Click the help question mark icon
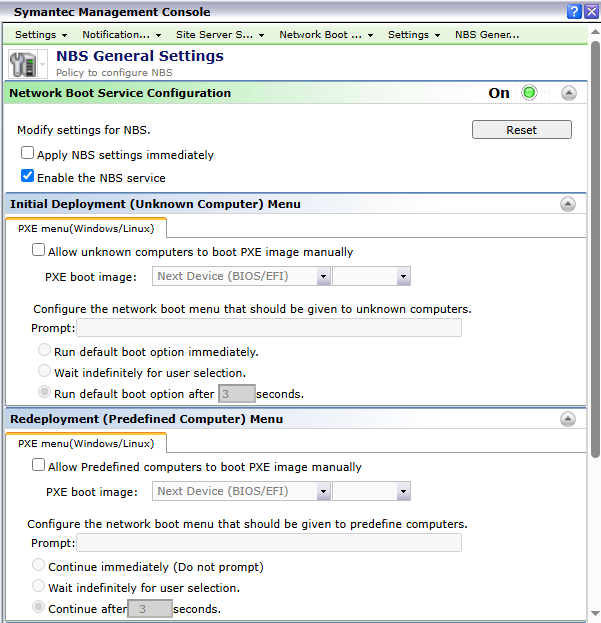The image size is (601, 623). tap(574, 11)
